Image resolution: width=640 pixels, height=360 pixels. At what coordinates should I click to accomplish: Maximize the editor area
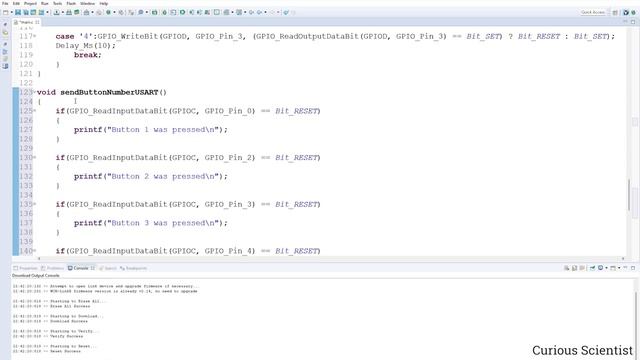coord(633,22)
